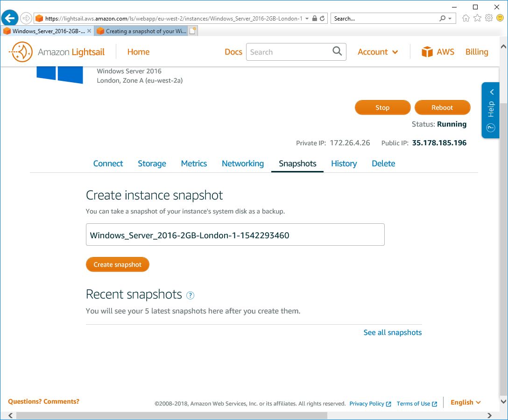Click the horizontal scrollbar thumb
The width and height of the screenshot is (508, 420).
point(172,415)
